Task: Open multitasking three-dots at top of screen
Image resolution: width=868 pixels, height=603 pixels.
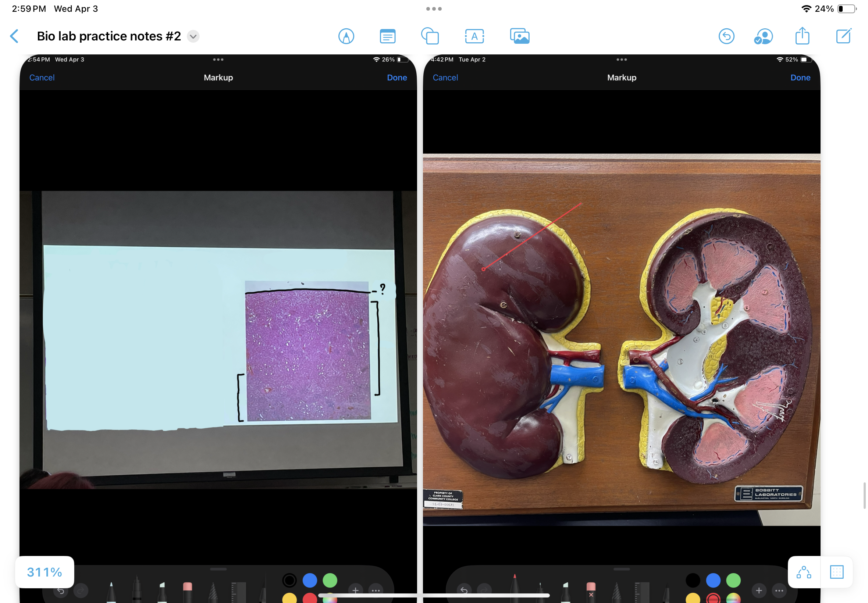Action: pyautogui.click(x=434, y=9)
